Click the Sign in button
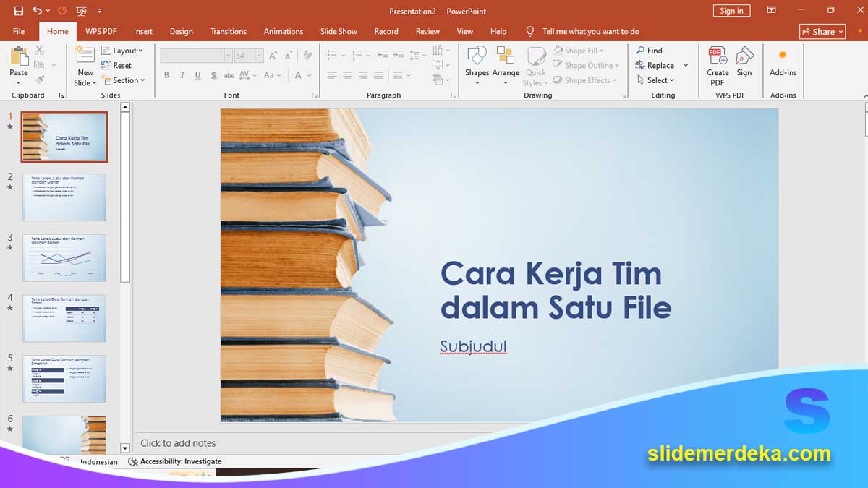The width and height of the screenshot is (868, 488). coord(731,11)
